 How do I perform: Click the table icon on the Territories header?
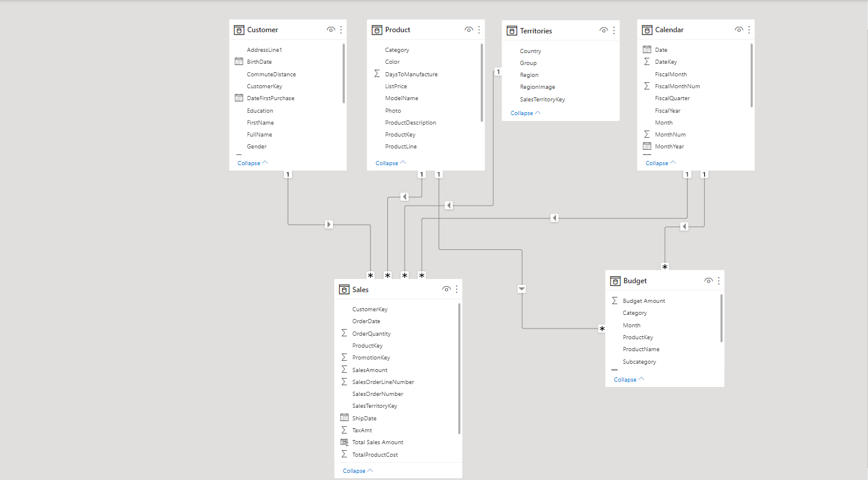click(512, 30)
